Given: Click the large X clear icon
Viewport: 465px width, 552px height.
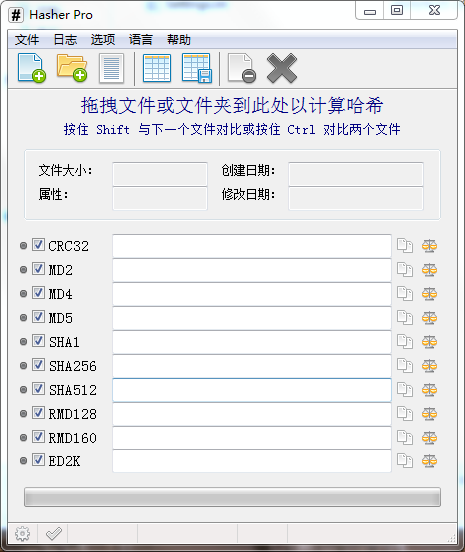Looking at the screenshot, I should (282, 68).
